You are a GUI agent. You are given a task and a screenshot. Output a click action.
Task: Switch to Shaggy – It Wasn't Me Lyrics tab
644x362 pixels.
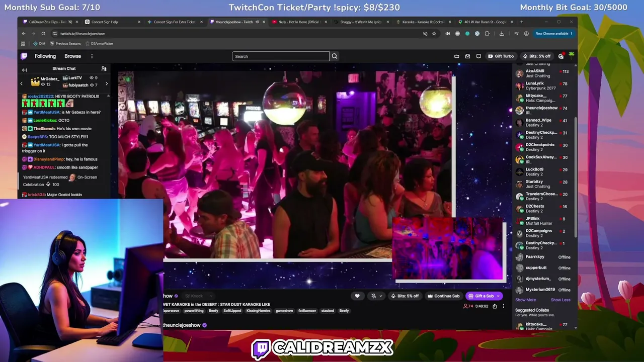tap(361, 22)
